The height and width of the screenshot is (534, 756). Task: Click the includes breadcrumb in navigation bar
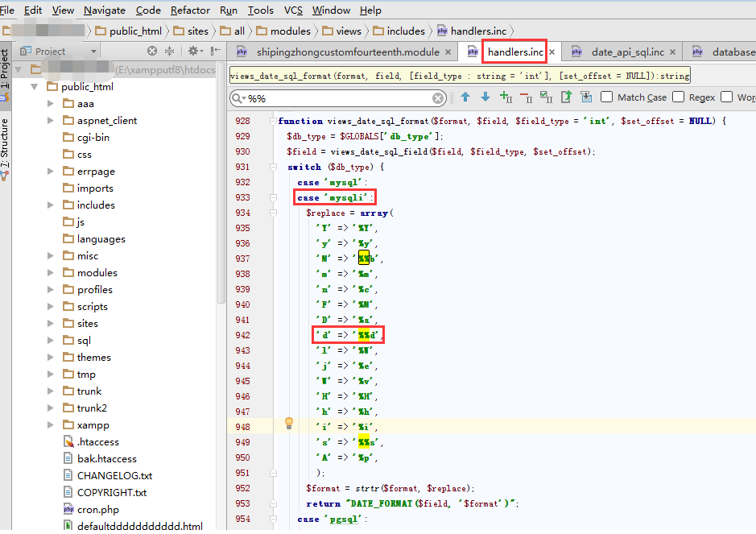coord(399,31)
